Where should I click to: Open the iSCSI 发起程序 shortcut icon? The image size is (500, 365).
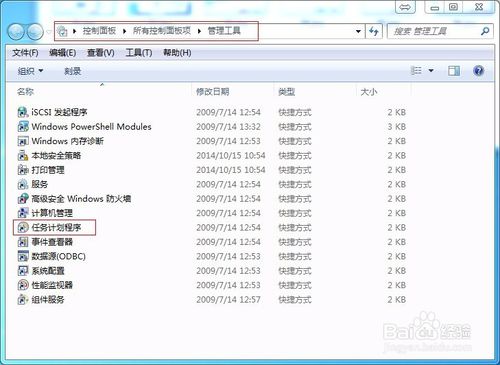coord(23,112)
